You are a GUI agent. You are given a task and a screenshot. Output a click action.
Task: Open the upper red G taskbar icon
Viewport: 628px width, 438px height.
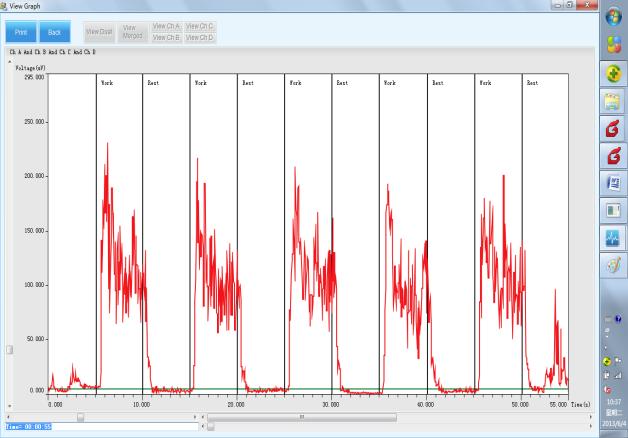click(x=613, y=129)
